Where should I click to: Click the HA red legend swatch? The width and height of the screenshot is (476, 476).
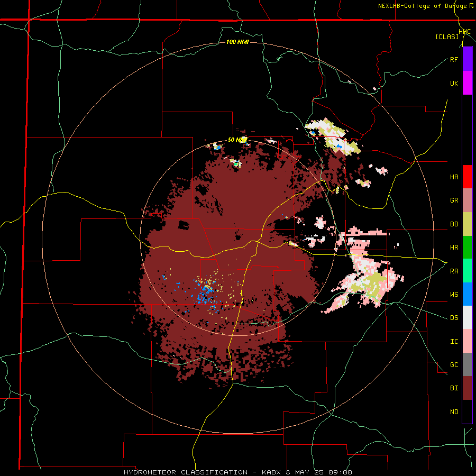[467, 177]
